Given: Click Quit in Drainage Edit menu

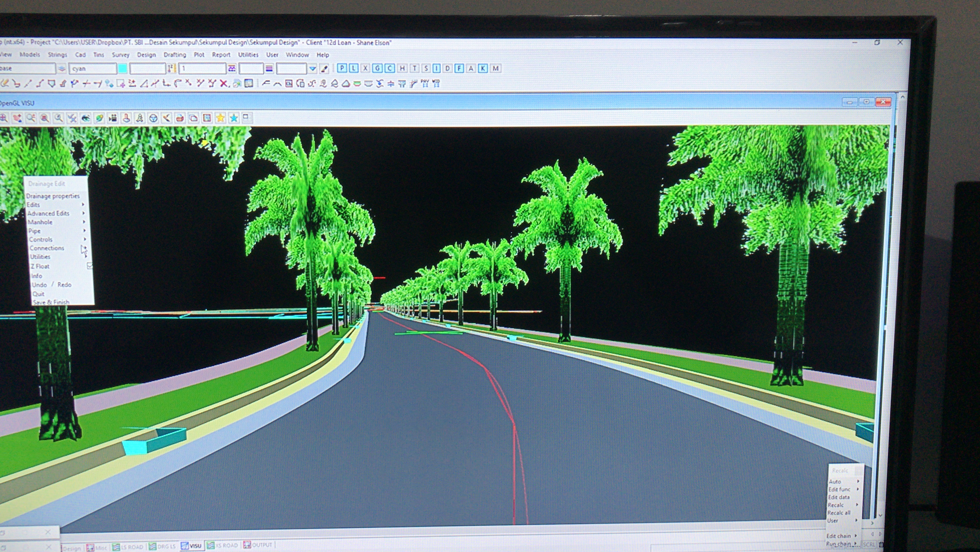Looking at the screenshot, I should [38, 294].
